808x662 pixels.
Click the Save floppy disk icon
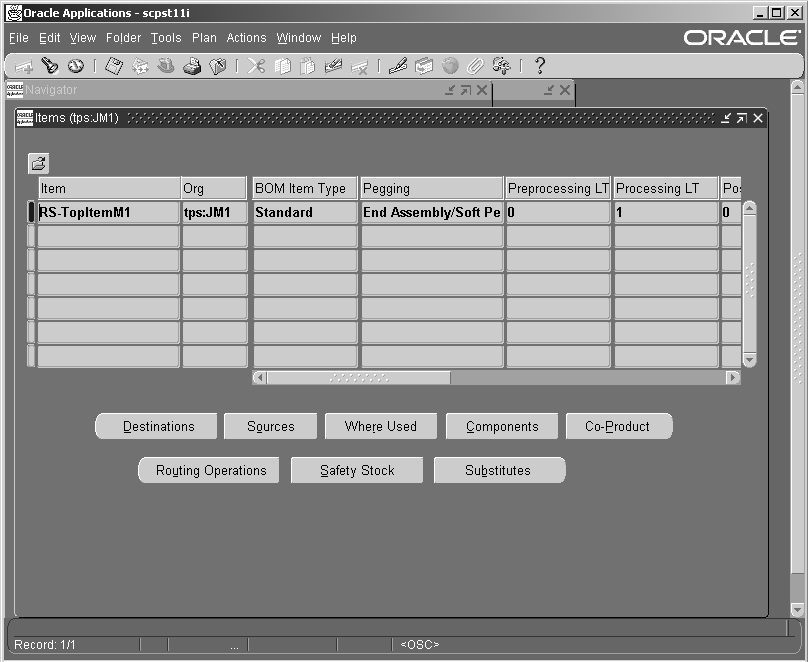point(114,66)
